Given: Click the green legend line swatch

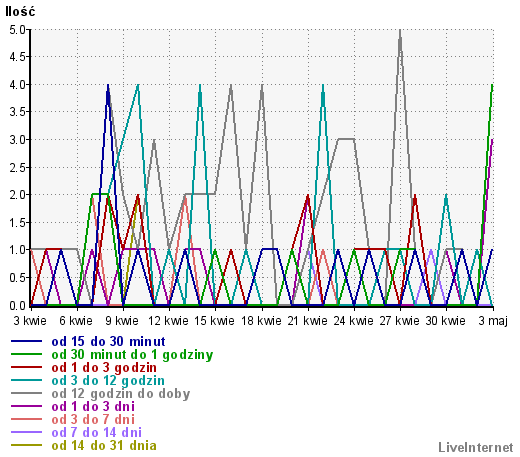Looking at the screenshot, I should tap(26, 354).
